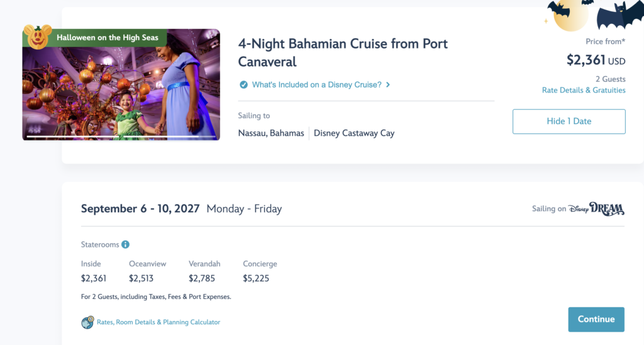Click the globe planning calculator icon
Image resolution: width=644 pixels, height=345 pixels.
coord(87,322)
